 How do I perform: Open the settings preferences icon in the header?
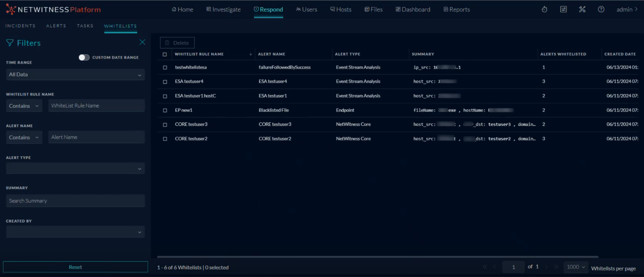tap(564, 9)
